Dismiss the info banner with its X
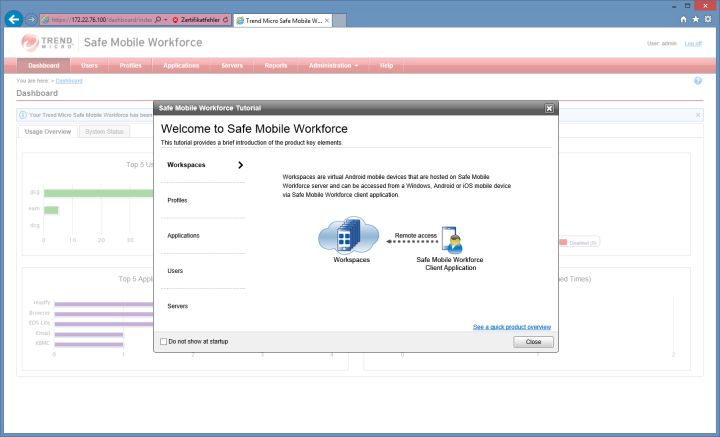The width and height of the screenshot is (720, 437). [698, 115]
